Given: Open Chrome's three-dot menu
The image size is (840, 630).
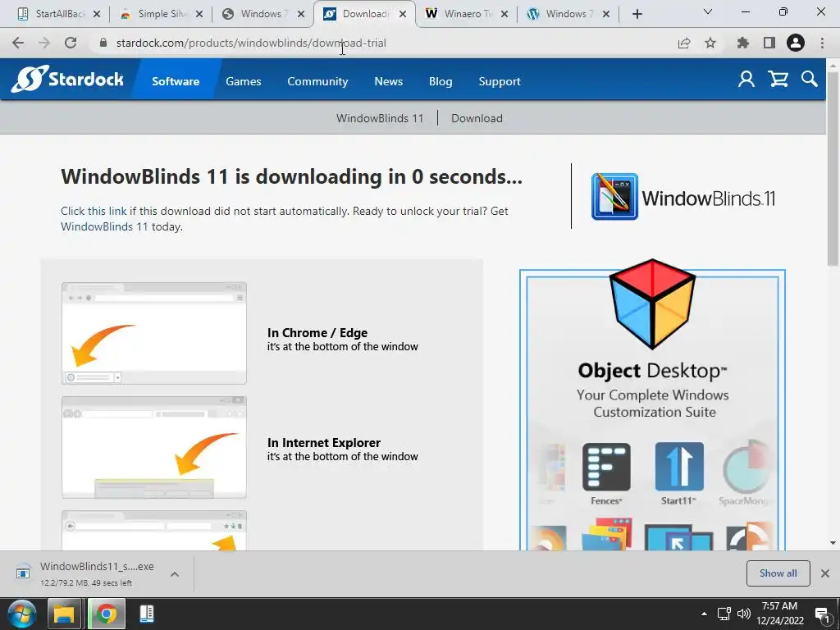Looking at the screenshot, I should click(822, 43).
